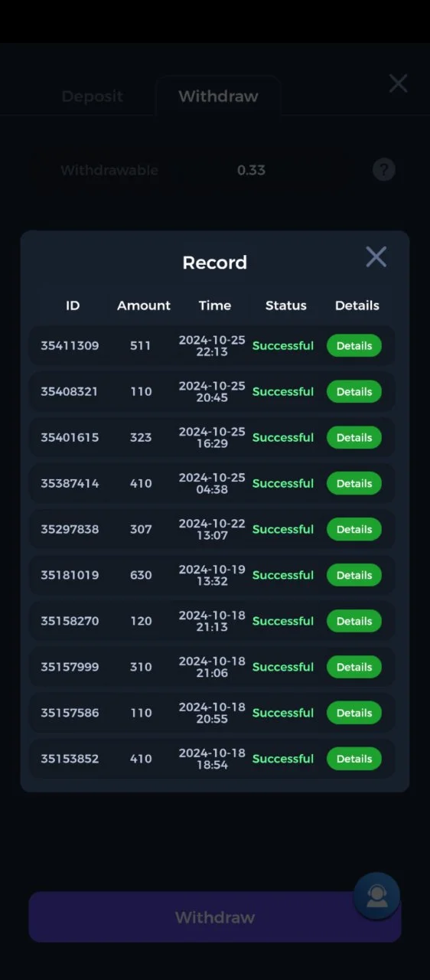This screenshot has height=980, width=430.
Task: Show Details for record 35158270
Action: pos(354,621)
